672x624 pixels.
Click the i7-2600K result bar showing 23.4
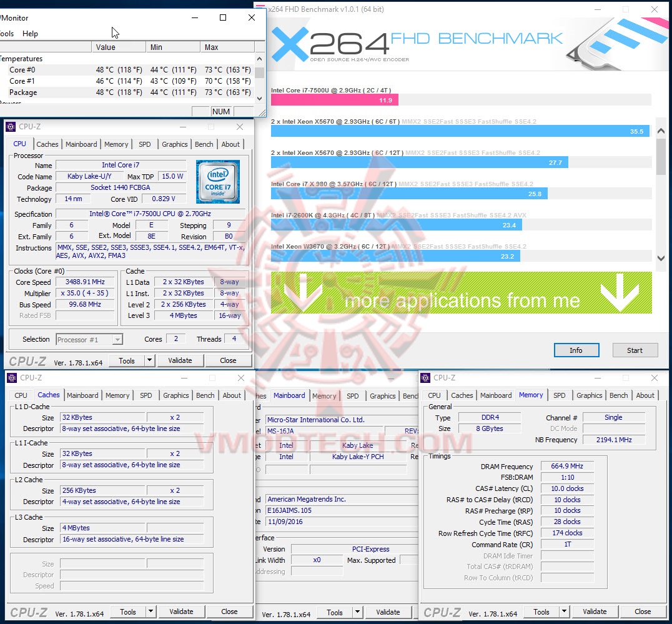coord(397,225)
